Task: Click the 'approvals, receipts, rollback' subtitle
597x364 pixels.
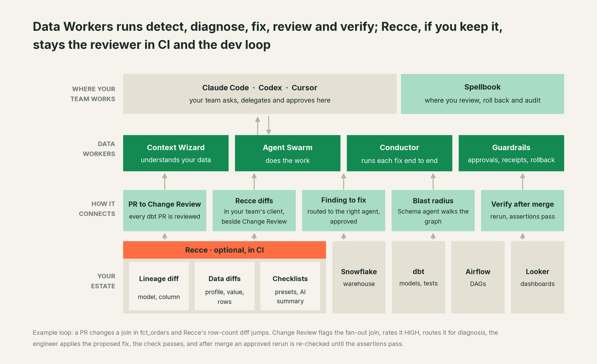Action: coord(511,160)
